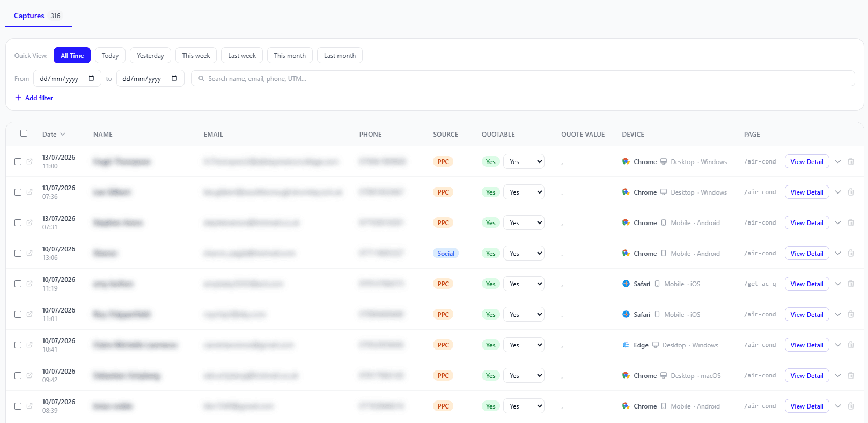Expand row details chevron for 10/07/2026 11:19

(838, 284)
